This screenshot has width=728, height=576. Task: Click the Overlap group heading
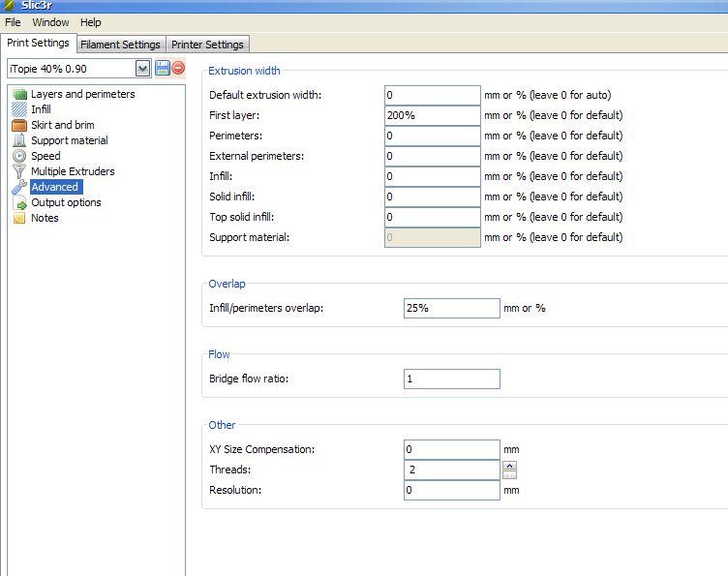(x=227, y=284)
